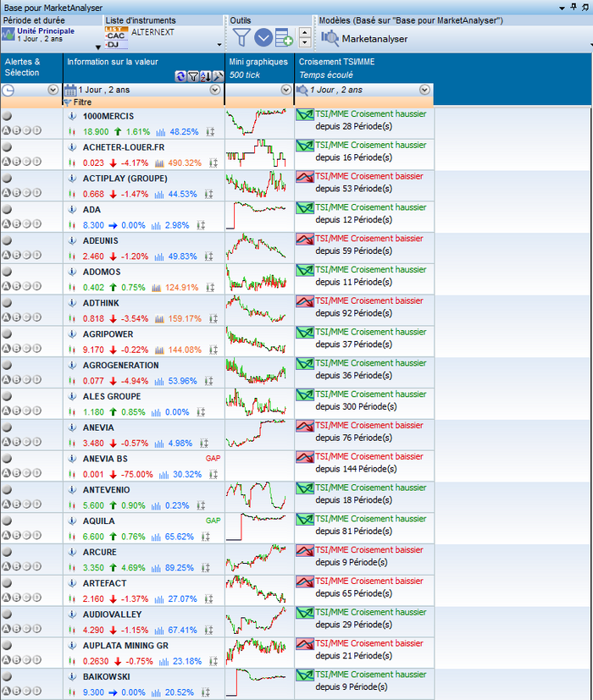593x700 pixels.
Task: Click ARCURE change value 4.69%
Action: coord(133,568)
